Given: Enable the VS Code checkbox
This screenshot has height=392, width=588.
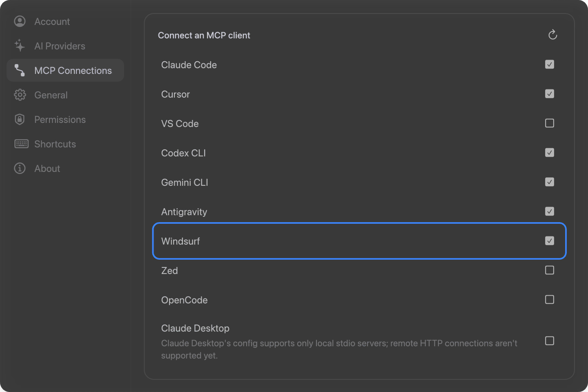Looking at the screenshot, I should (x=550, y=123).
